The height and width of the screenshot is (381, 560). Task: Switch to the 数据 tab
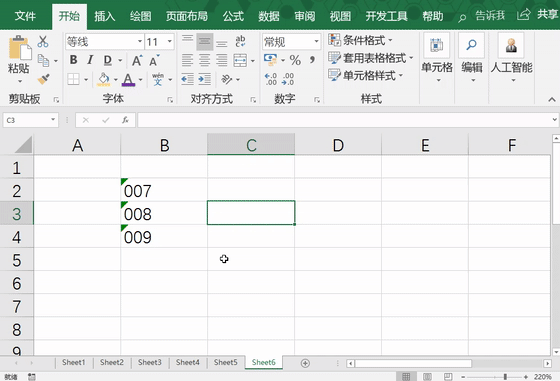[269, 16]
